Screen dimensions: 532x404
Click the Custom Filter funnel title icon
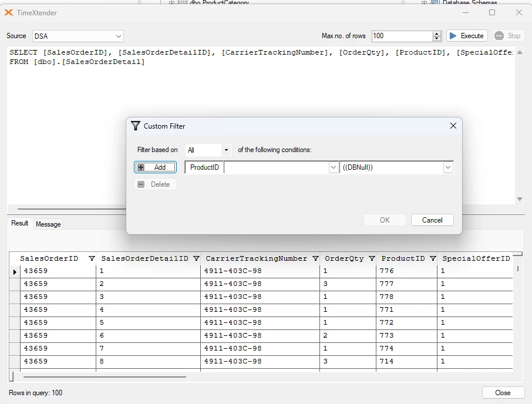[x=136, y=126]
